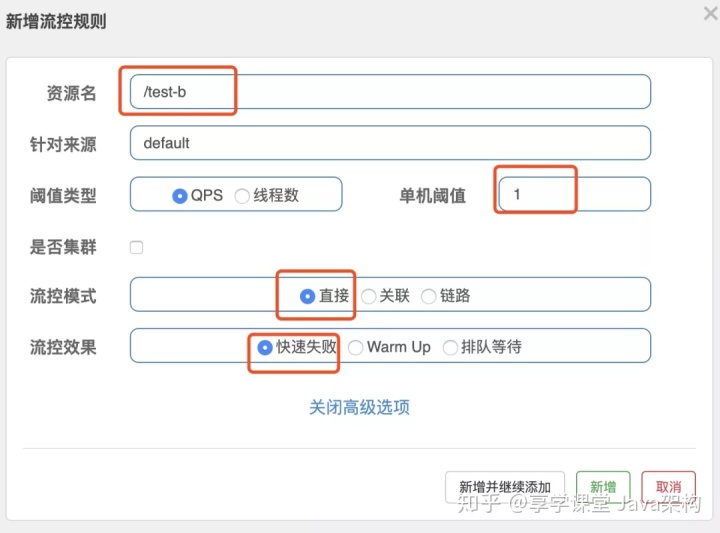This screenshot has height=533, width=720.
Task: Click the 单机阈值 label
Action: pos(433,196)
